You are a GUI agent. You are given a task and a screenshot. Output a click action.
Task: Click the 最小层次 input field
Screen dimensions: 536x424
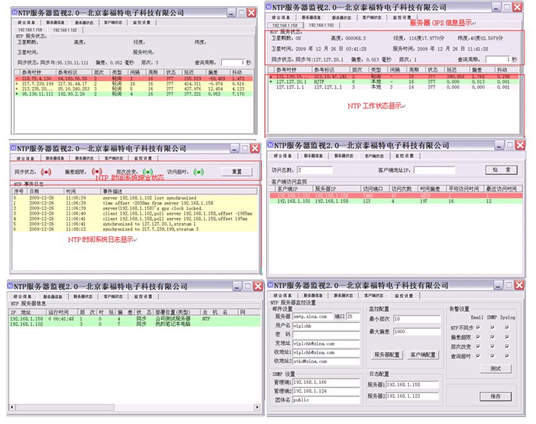pyautogui.click(x=417, y=319)
